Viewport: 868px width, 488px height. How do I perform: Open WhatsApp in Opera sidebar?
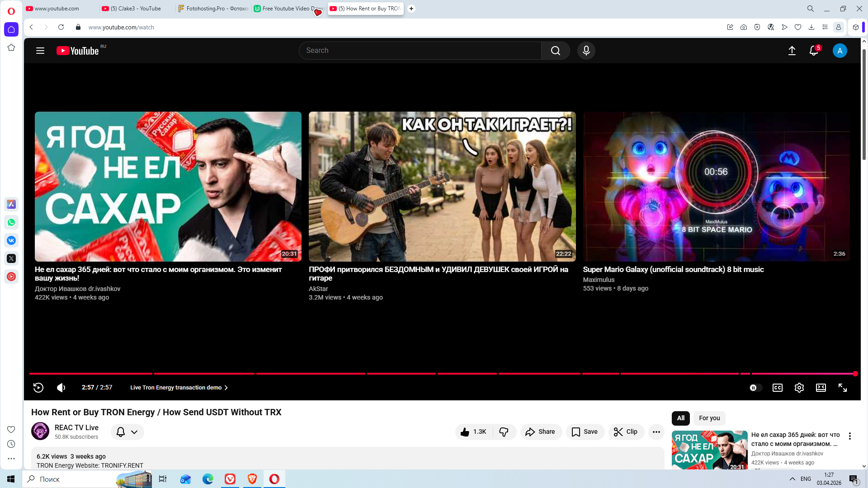click(11, 222)
